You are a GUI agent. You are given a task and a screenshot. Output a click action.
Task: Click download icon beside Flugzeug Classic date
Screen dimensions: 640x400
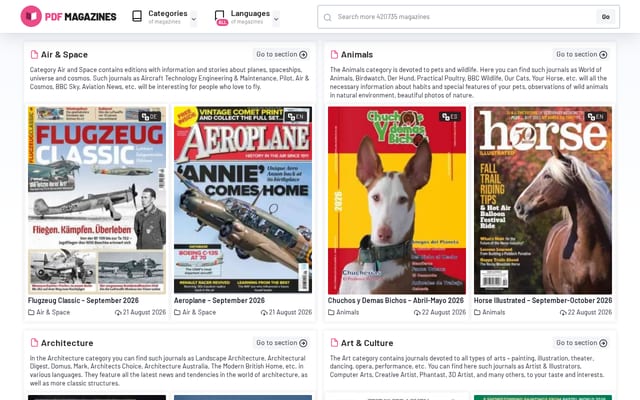(118, 313)
